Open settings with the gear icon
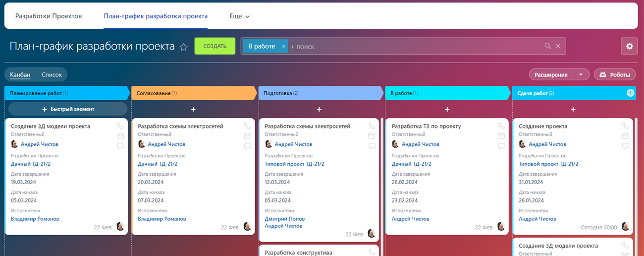This screenshot has height=256, width=644. pos(629,46)
